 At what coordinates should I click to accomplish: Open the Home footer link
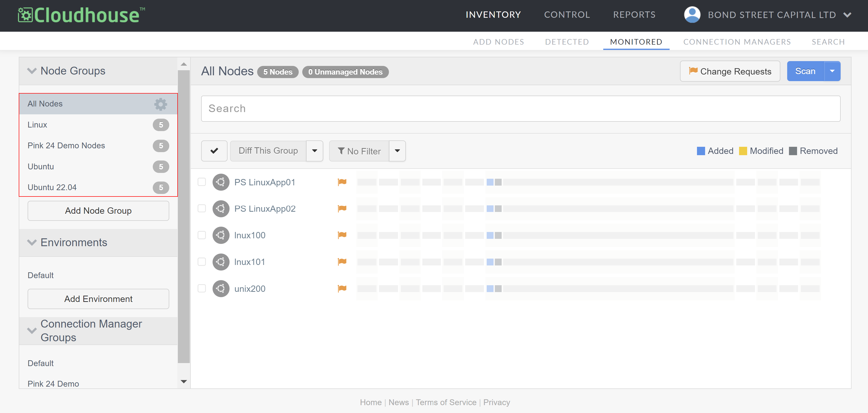tap(371, 402)
